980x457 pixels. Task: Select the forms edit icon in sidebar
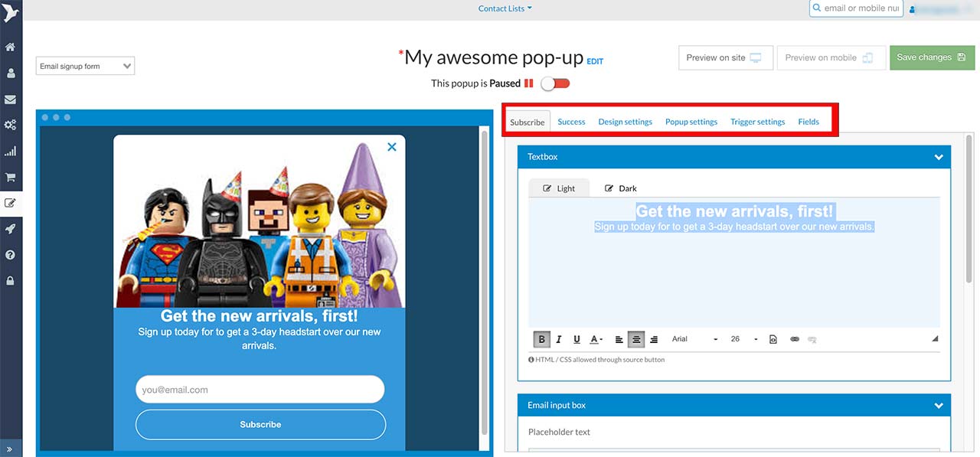11,203
